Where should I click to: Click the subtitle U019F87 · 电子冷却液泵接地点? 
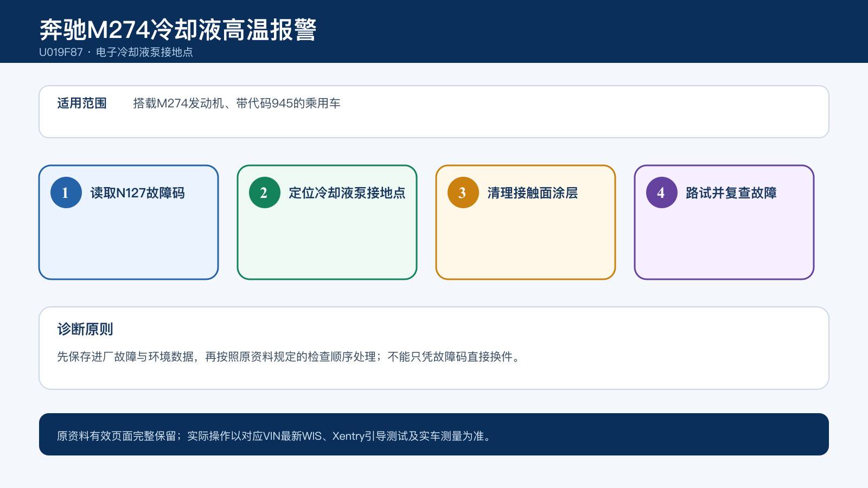[x=116, y=52]
